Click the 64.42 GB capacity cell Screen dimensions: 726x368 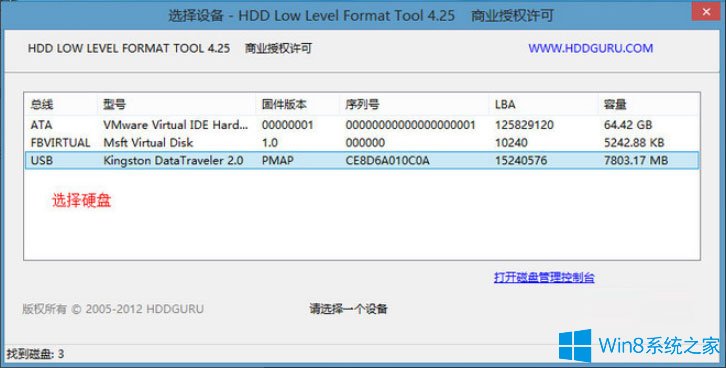click(x=628, y=125)
